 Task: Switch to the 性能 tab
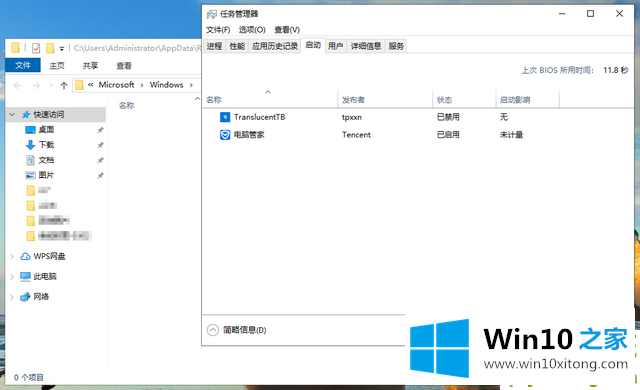pyautogui.click(x=237, y=46)
